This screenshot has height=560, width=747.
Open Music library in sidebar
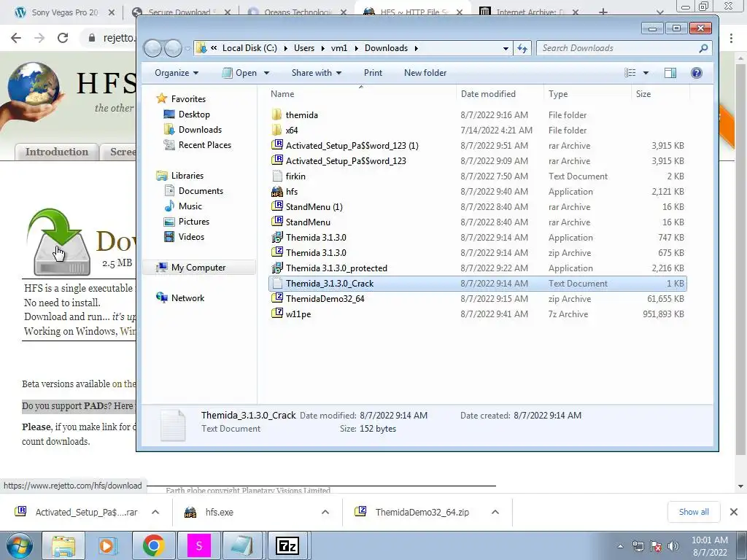(x=190, y=206)
